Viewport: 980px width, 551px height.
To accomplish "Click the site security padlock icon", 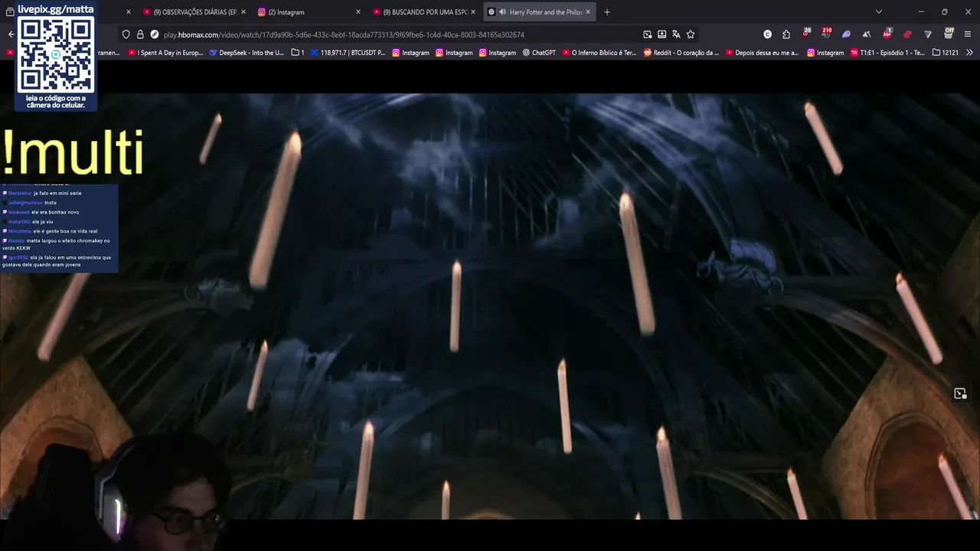I will (x=140, y=34).
